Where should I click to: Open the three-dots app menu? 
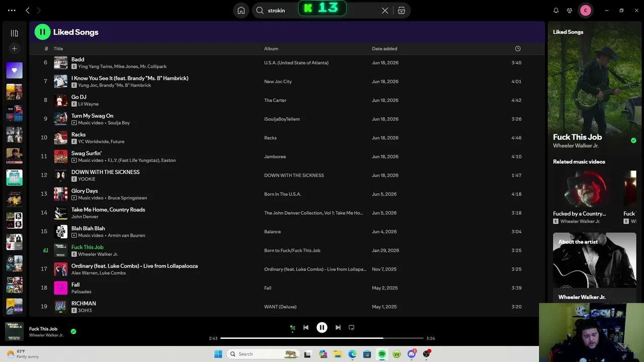pos(12,10)
